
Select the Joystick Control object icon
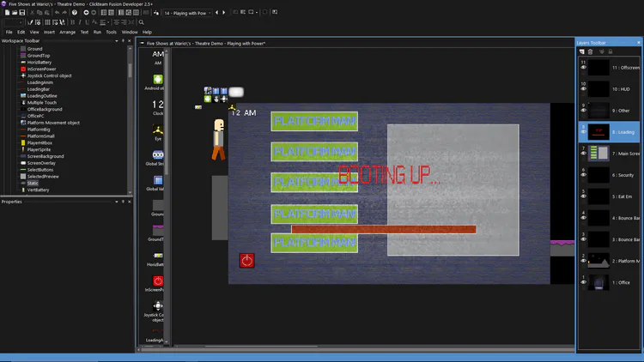[158, 305]
